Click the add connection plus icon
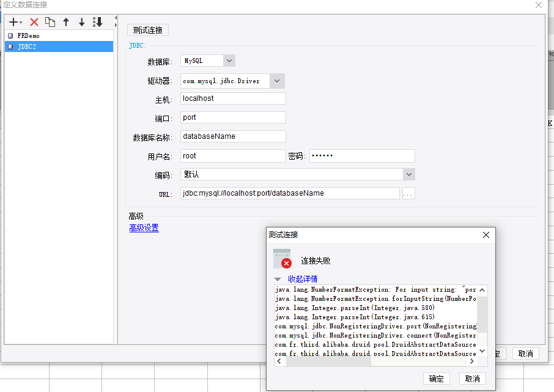The width and height of the screenshot is (554, 392). (13, 22)
